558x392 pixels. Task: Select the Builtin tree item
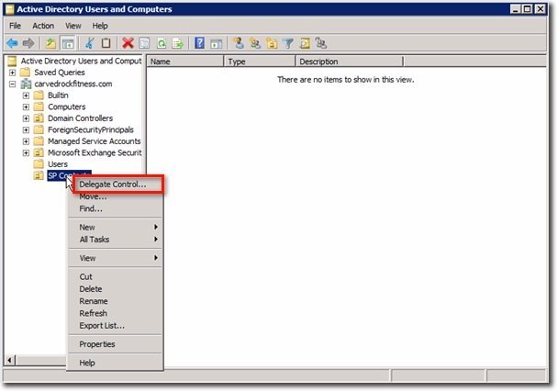tap(58, 95)
